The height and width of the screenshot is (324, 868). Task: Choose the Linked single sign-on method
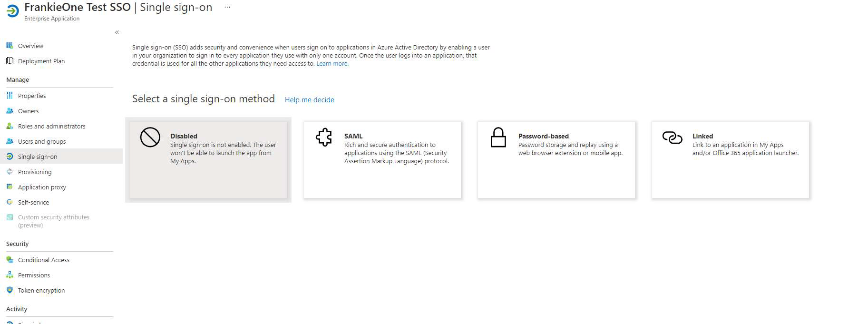click(730, 159)
